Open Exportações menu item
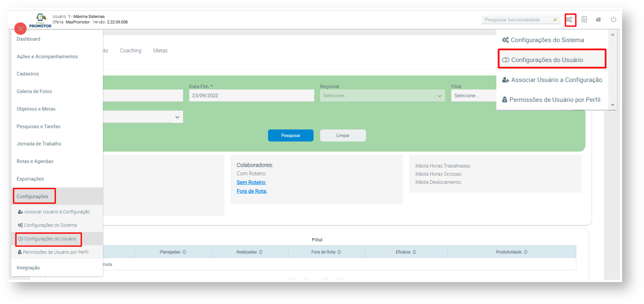 pyautogui.click(x=57, y=179)
